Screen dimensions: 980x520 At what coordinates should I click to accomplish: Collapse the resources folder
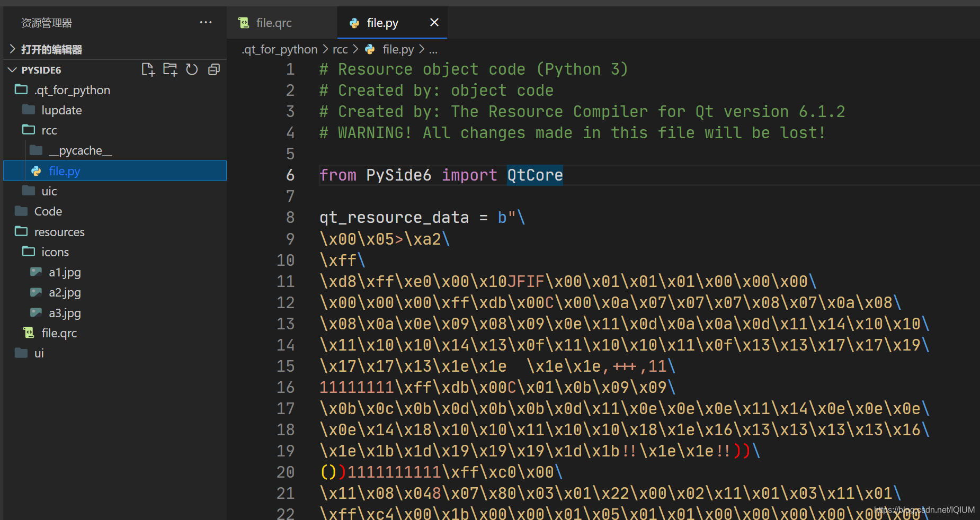coord(115,232)
